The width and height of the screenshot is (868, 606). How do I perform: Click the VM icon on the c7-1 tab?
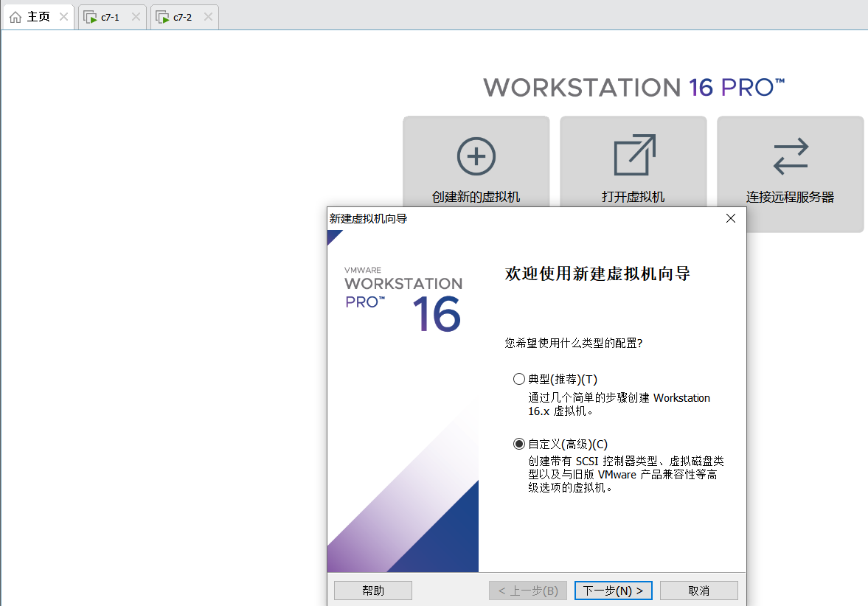click(x=90, y=17)
